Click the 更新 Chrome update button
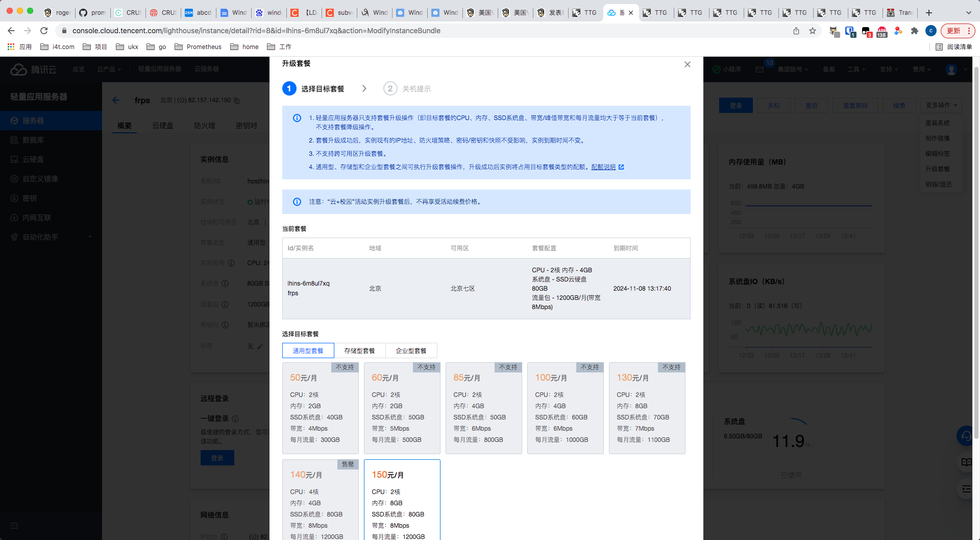The height and width of the screenshot is (540, 980). [958, 31]
